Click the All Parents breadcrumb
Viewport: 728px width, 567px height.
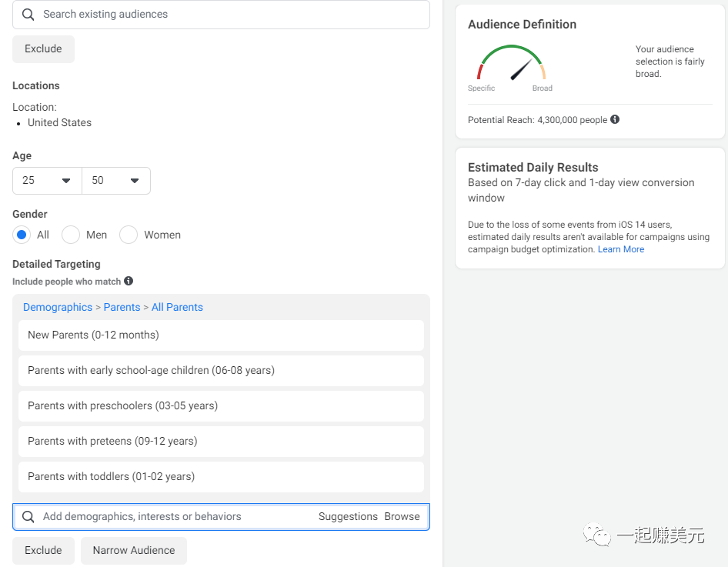(177, 307)
